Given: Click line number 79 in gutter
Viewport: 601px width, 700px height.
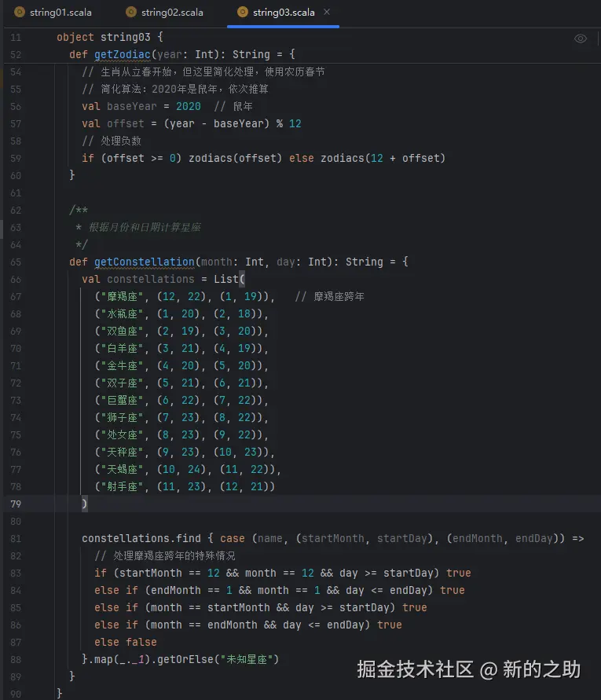Looking at the screenshot, I should [16, 504].
